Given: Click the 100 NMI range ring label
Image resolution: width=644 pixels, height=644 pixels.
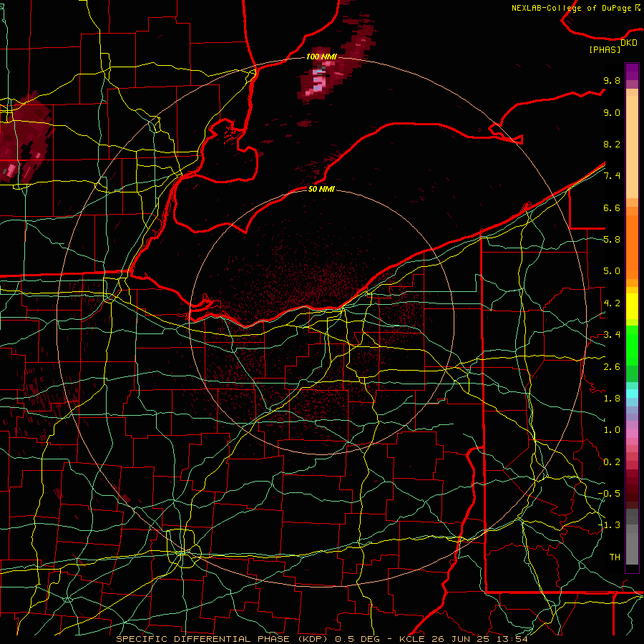Looking at the screenshot, I should pos(321,57).
